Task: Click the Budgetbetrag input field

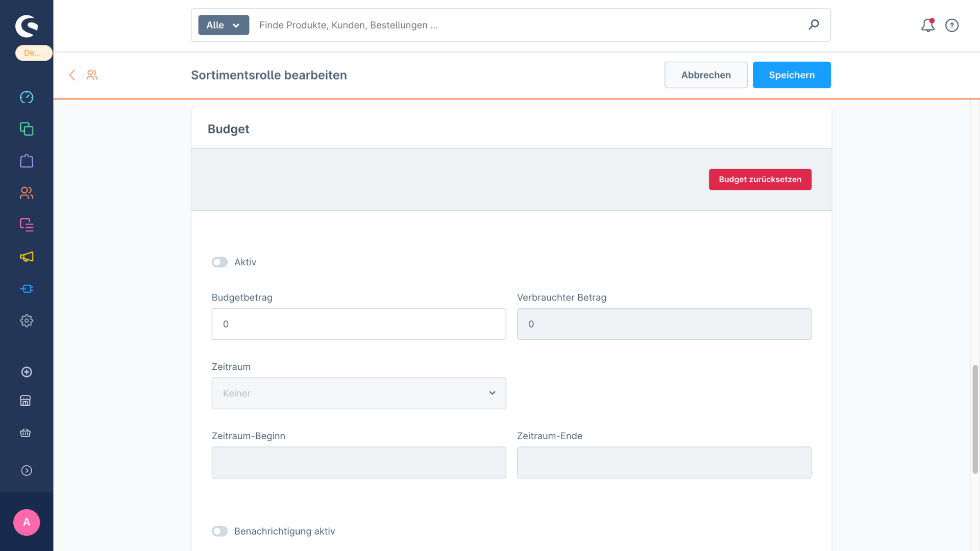Action: 358,324
